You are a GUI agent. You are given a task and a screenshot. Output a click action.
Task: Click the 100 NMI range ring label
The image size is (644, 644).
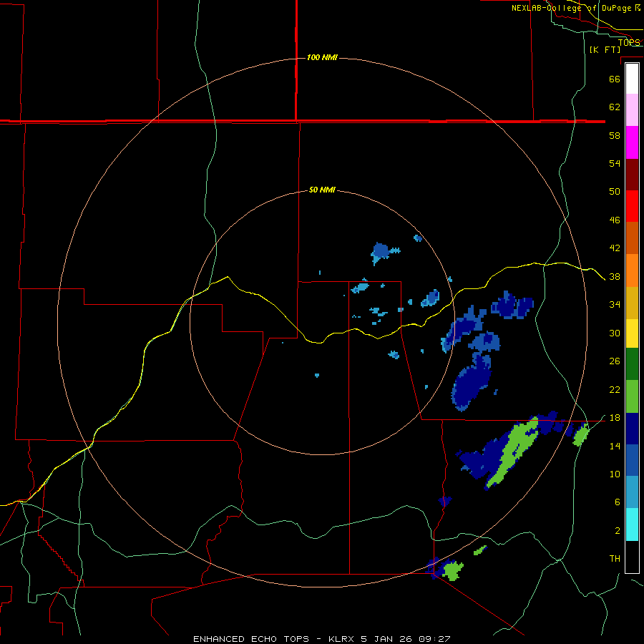(x=322, y=57)
